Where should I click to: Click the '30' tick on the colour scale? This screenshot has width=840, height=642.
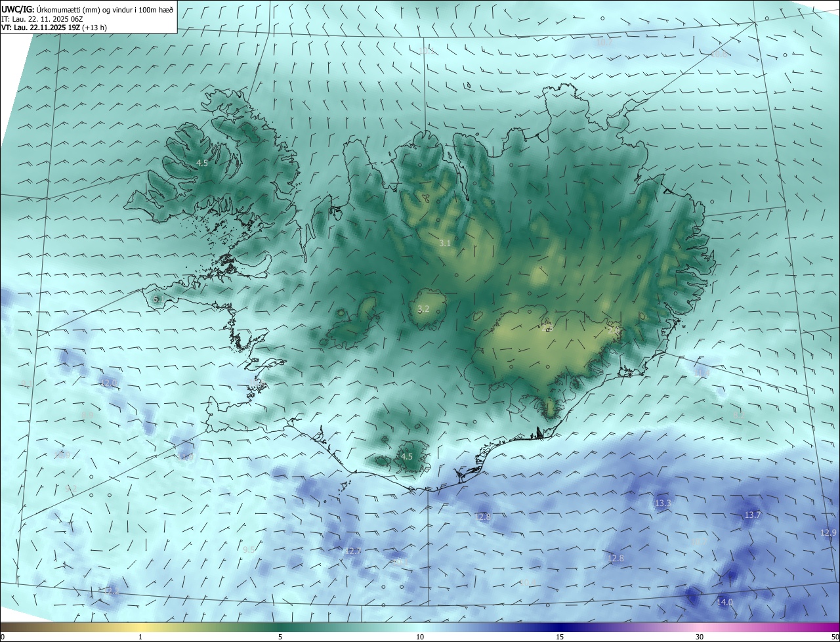(700, 637)
